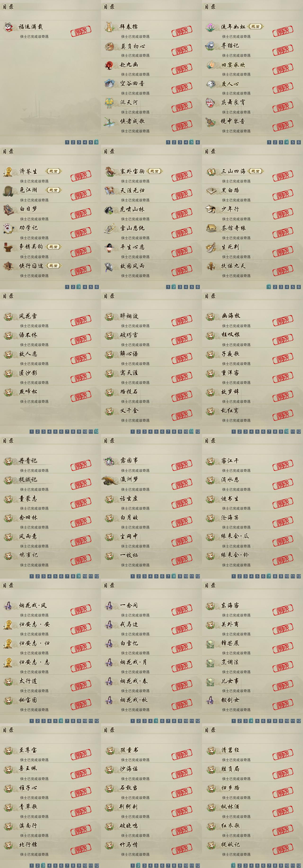The image size is (303, 868).
Task: Go to page 1 below 福运满载 list
Action: [x=67, y=142]
